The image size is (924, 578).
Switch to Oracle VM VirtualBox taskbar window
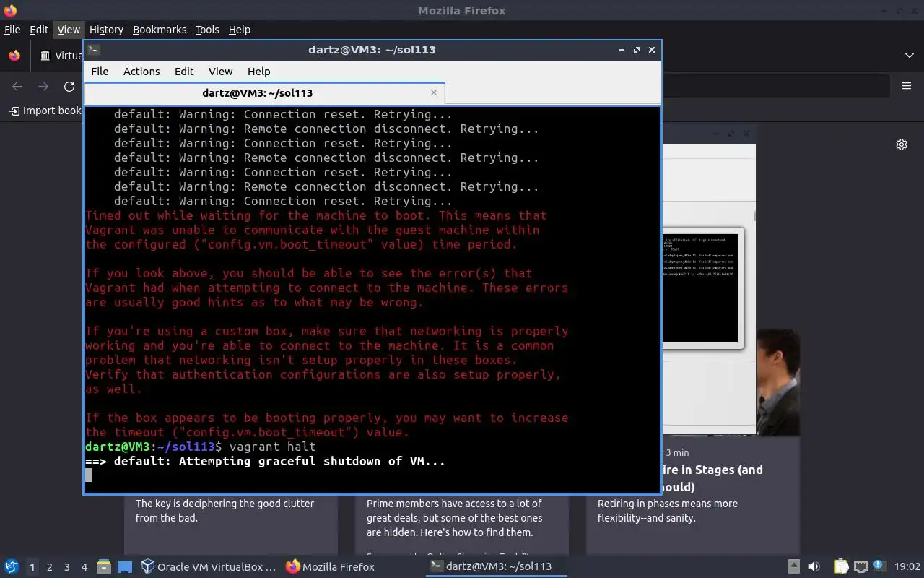click(209, 567)
